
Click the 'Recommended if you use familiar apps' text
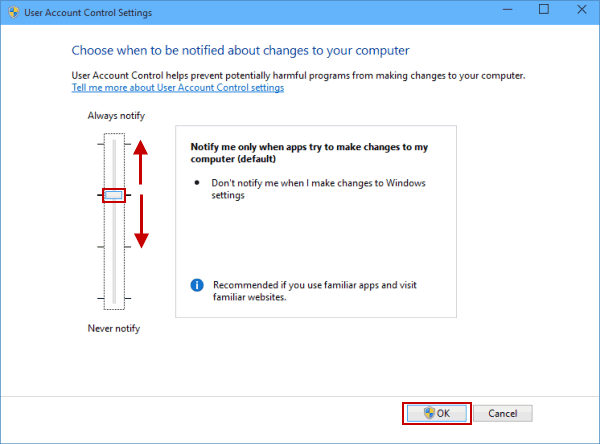315,291
